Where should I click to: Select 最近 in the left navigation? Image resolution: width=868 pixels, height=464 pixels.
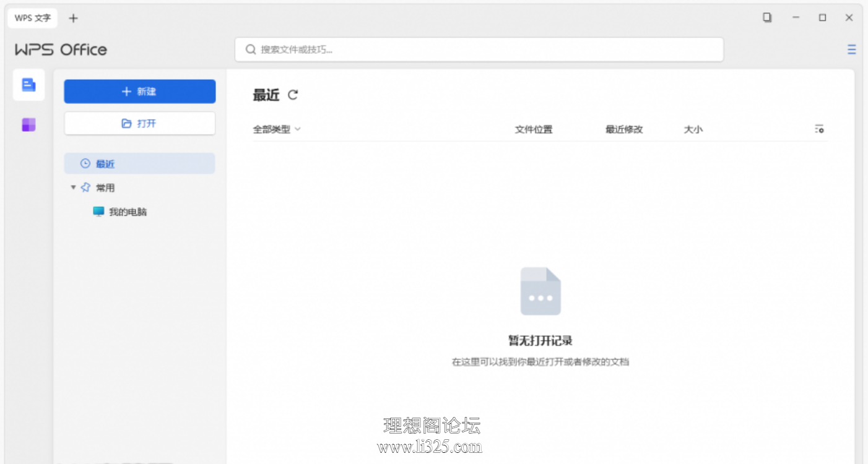[x=140, y=164]
